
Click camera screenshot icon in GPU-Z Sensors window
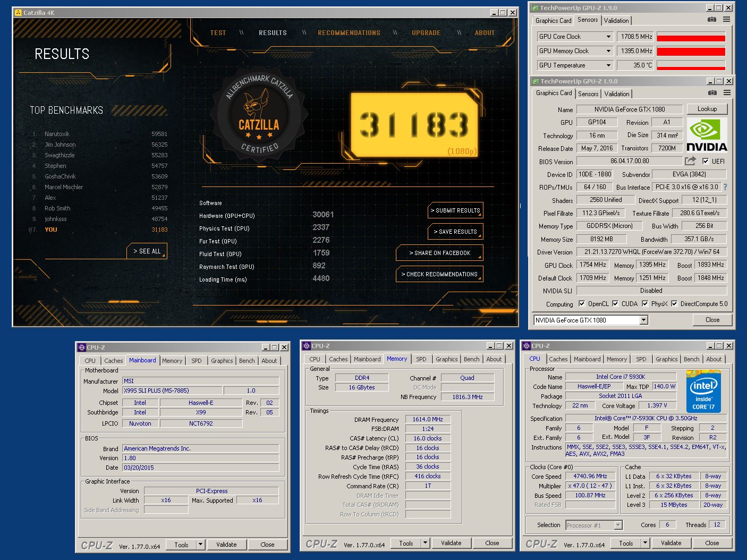click(x=712, y=20)
